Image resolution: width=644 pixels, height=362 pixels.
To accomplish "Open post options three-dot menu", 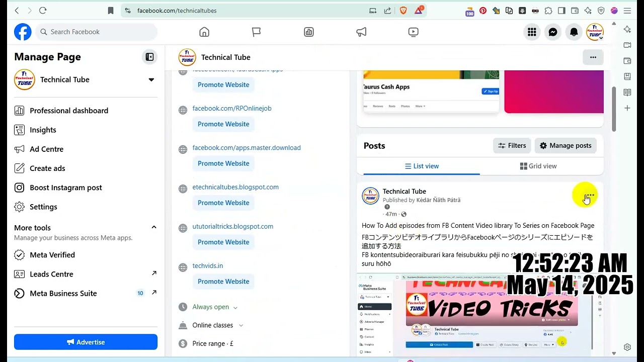I will 590,195.
